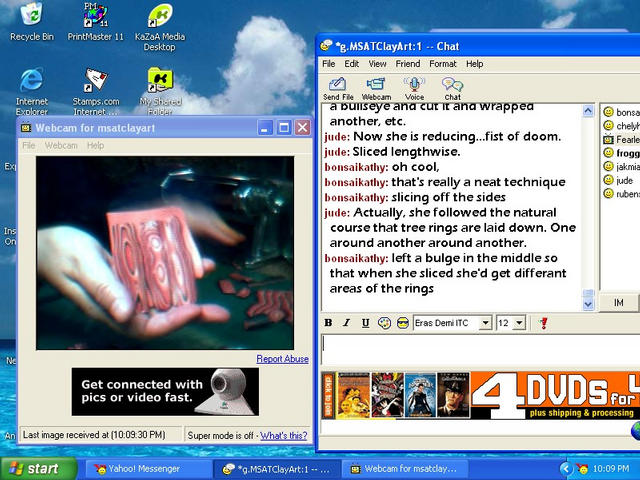Click the Webcam window title bar icon
Screen dimensions: 640x480
click(26, 128)
